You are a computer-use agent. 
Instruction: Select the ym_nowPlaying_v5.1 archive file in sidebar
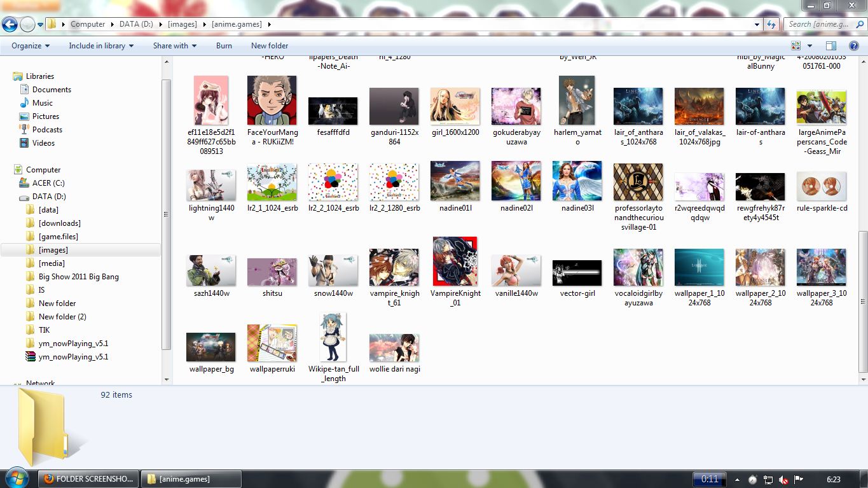73,357
